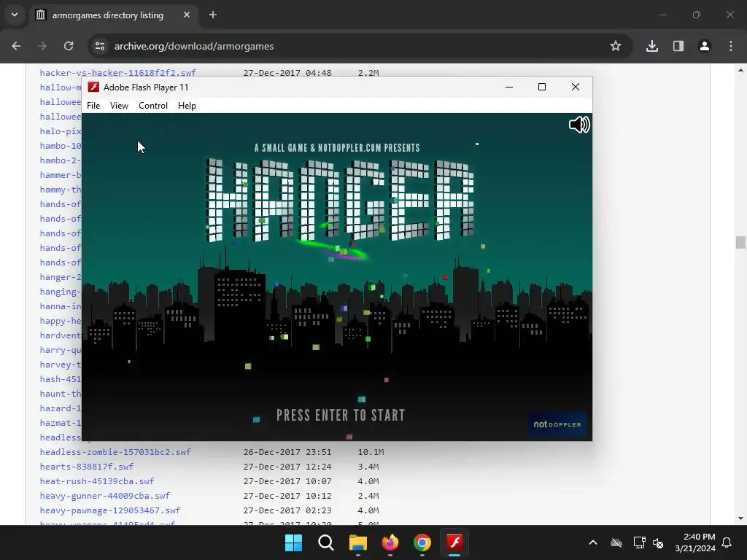747x560 pixels.
Task: Open Windows taskbar Search
Action: [326, 542]
